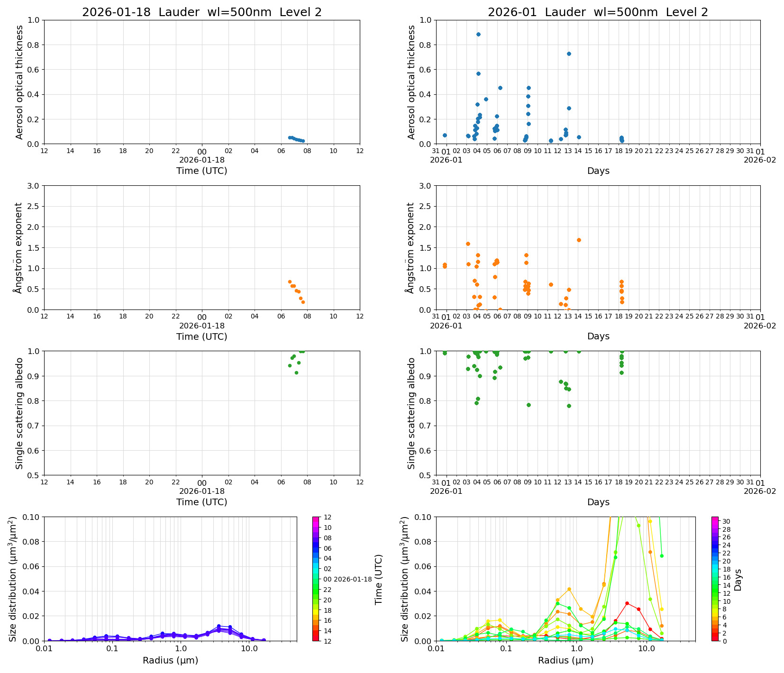784x673 pixels.
Task: Click the red curve peak in monthly size distribution
Action: point(627,603)
